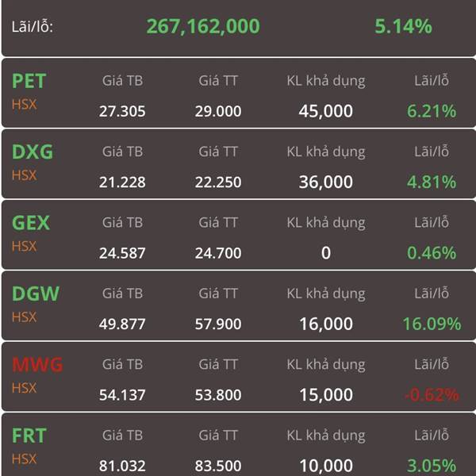Click FRT market price 83.500
Screen dimensions: 476x476
coord(218,466)
